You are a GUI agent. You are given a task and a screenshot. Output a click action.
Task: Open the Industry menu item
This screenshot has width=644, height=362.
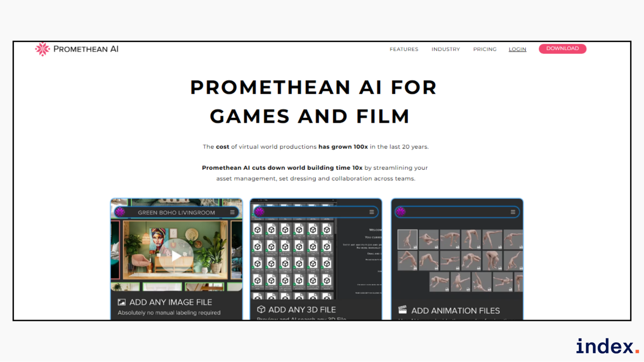click(446, 49)
